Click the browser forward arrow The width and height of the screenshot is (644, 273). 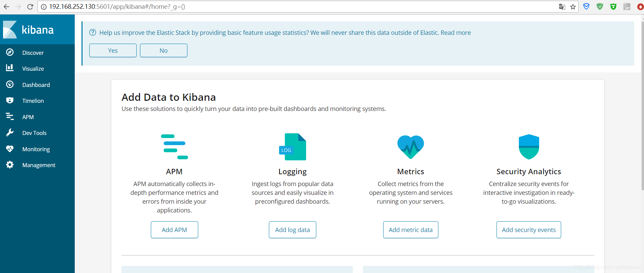click(x=18, y=7)
